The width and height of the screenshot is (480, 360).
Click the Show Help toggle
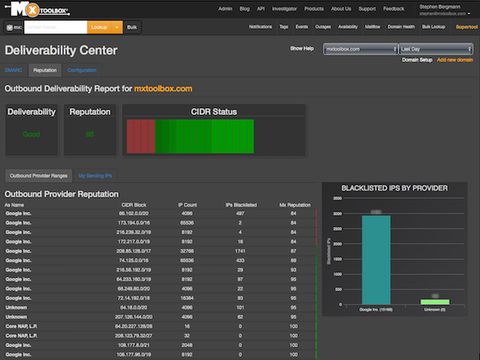[302, 49]
